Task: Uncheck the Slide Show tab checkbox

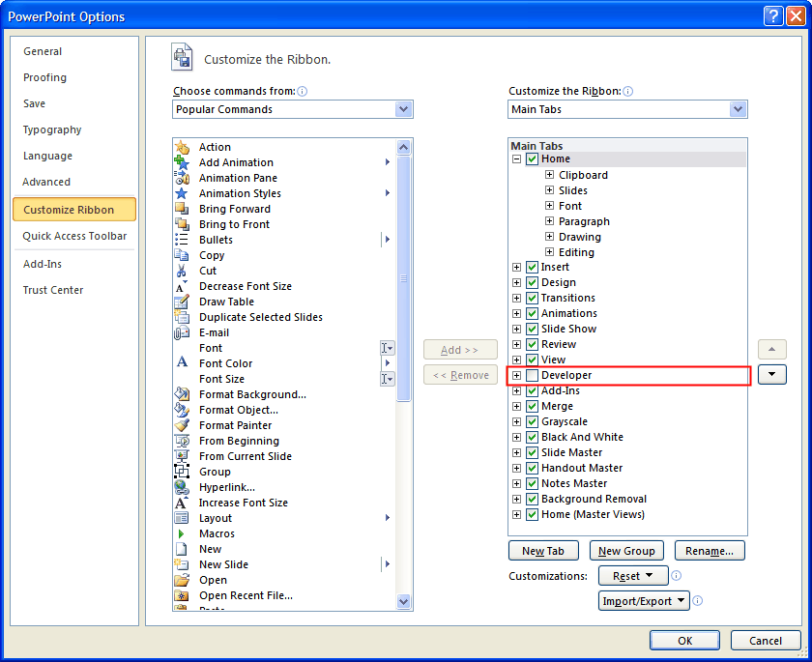Action: (x=532, y=330)
